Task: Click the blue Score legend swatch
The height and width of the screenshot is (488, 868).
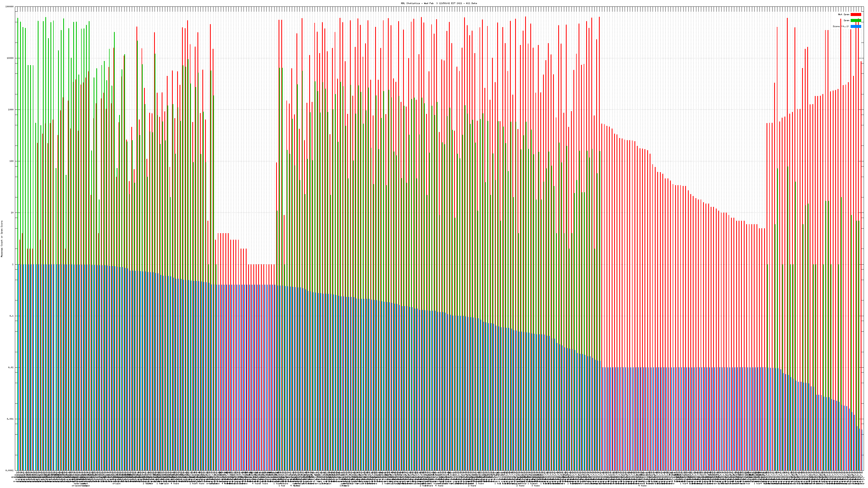Action: [x=856, y=27]
